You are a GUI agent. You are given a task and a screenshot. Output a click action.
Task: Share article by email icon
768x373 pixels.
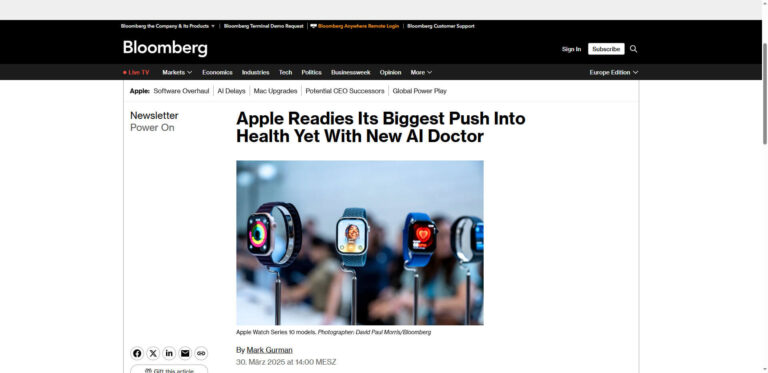pos(185,353)
